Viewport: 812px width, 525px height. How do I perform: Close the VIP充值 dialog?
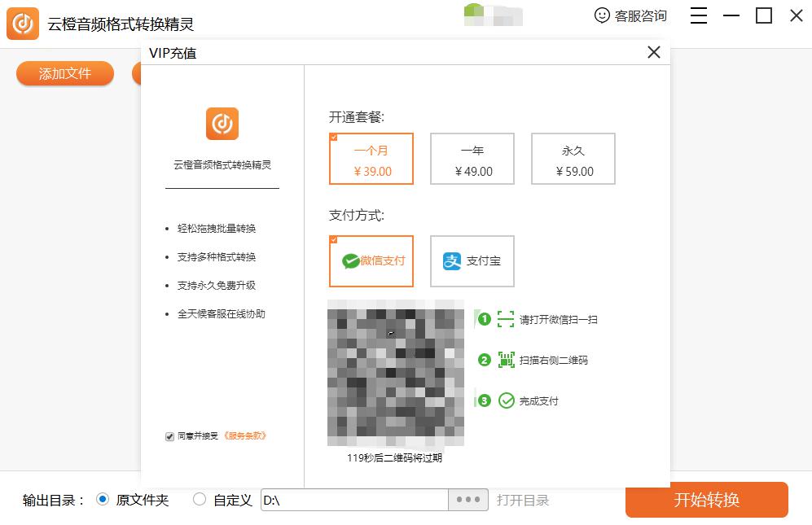coord(653,52)
